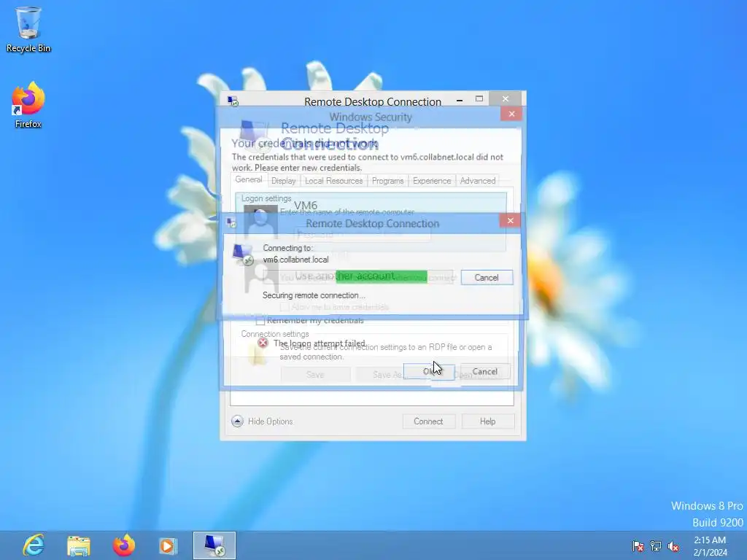
Task: Open Internet Explorer from the taskbar
Action: tap(34, 545)
